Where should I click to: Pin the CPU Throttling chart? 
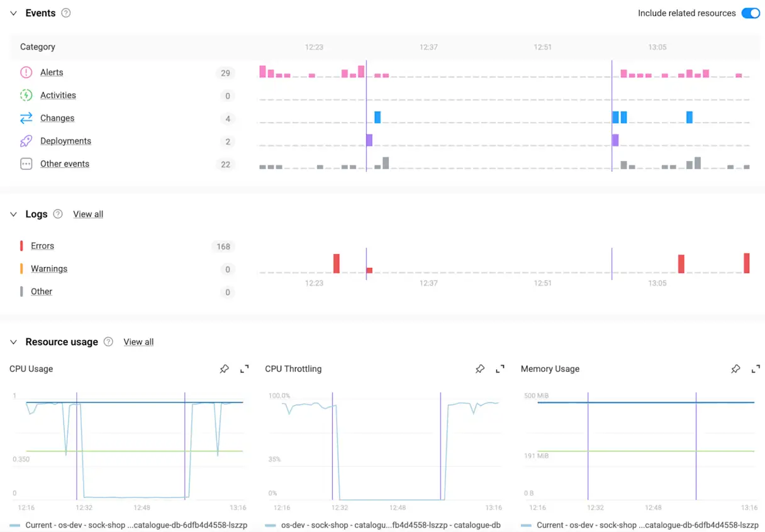480,369
